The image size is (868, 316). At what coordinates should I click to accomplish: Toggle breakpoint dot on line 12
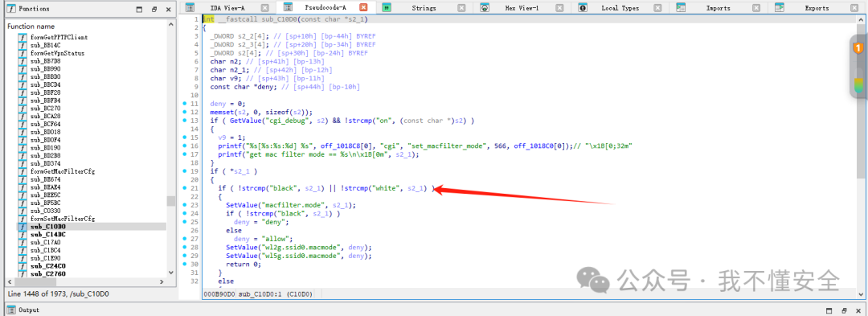184,112
